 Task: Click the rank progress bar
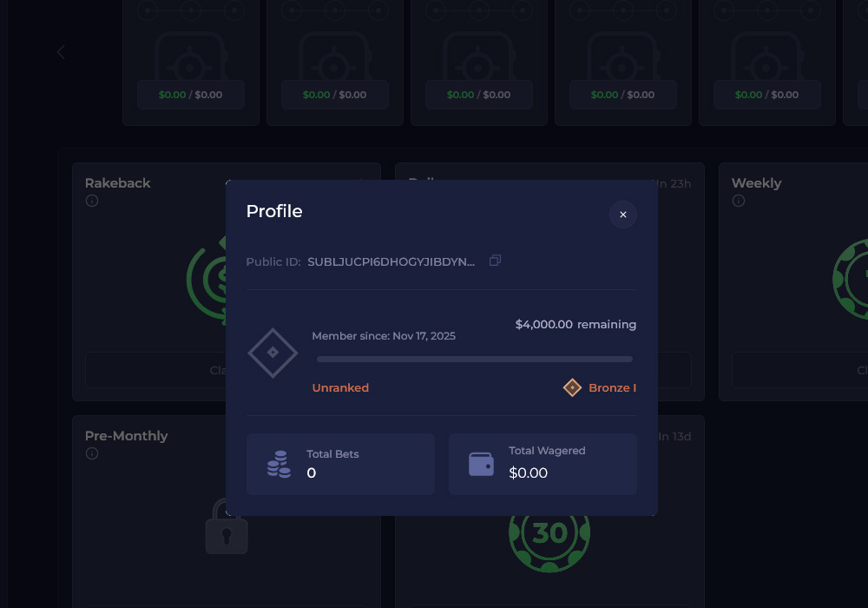click(474, 359)
